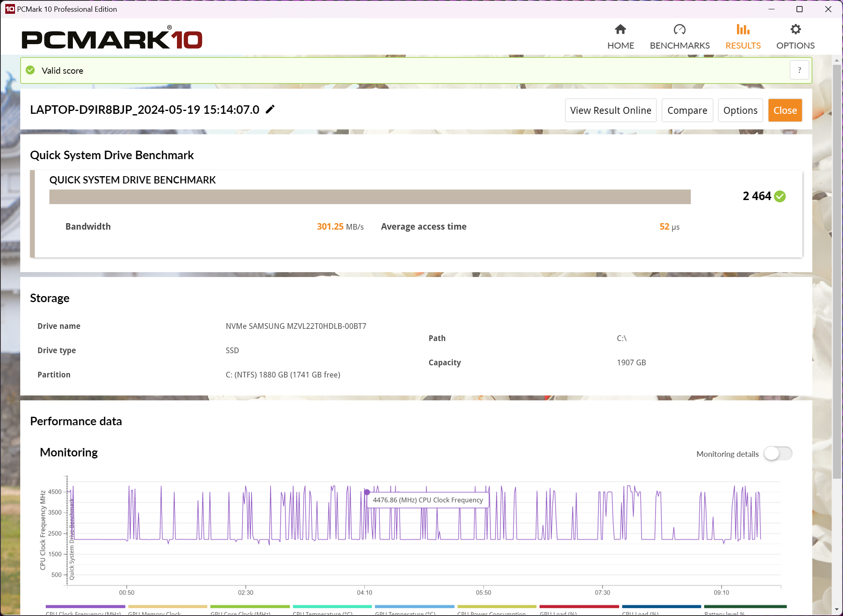Viewport: 843px width, 616px height.
Task: Click the capacity value 1907 GB
Action: click(631, 362)
